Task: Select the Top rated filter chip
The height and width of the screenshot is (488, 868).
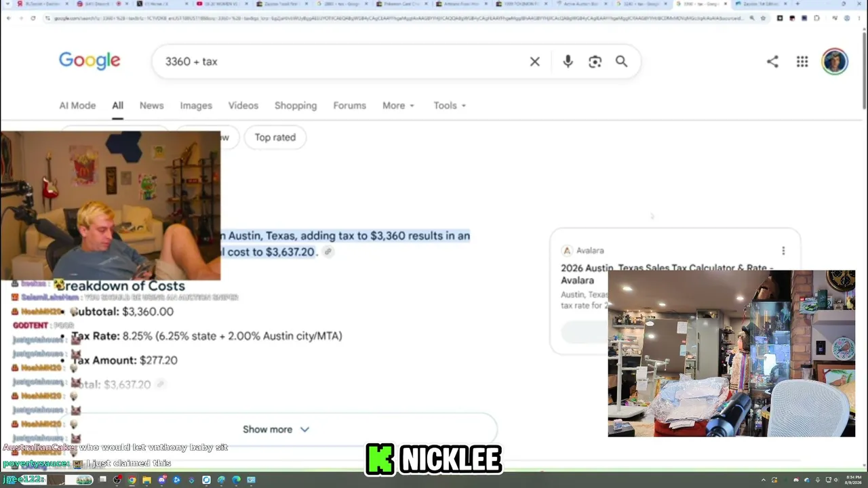Action: click(275, 138)
